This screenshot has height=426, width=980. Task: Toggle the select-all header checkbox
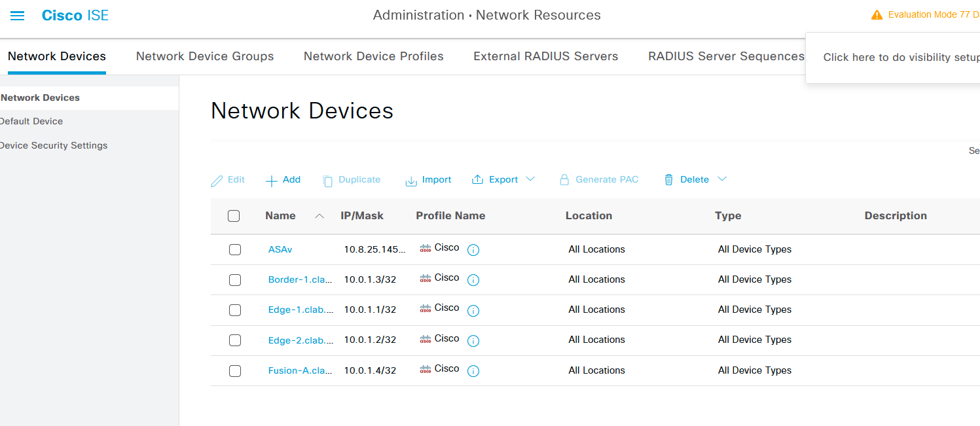(234, 216)
